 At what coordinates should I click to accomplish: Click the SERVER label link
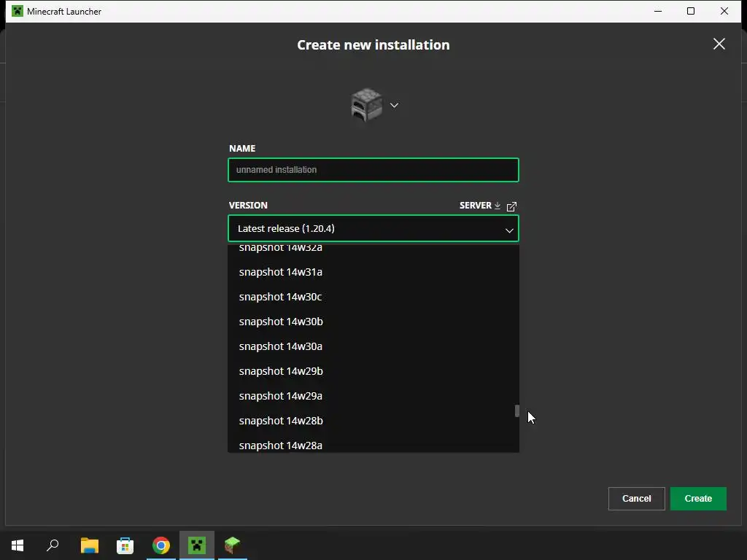click(475, 205)
